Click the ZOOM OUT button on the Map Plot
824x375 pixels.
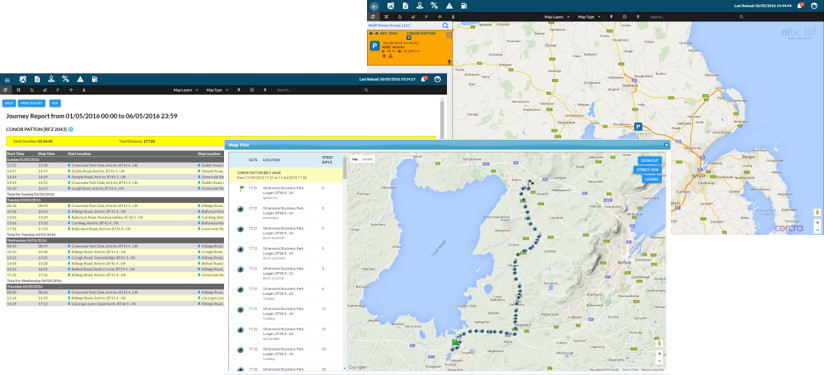tap(650, 160)
